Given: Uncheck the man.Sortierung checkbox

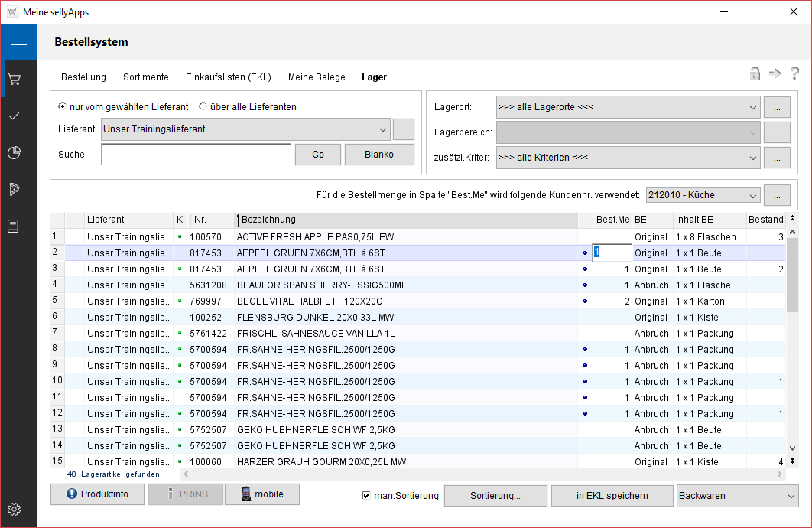Looking at the screenshot, I should click(366, 496).
